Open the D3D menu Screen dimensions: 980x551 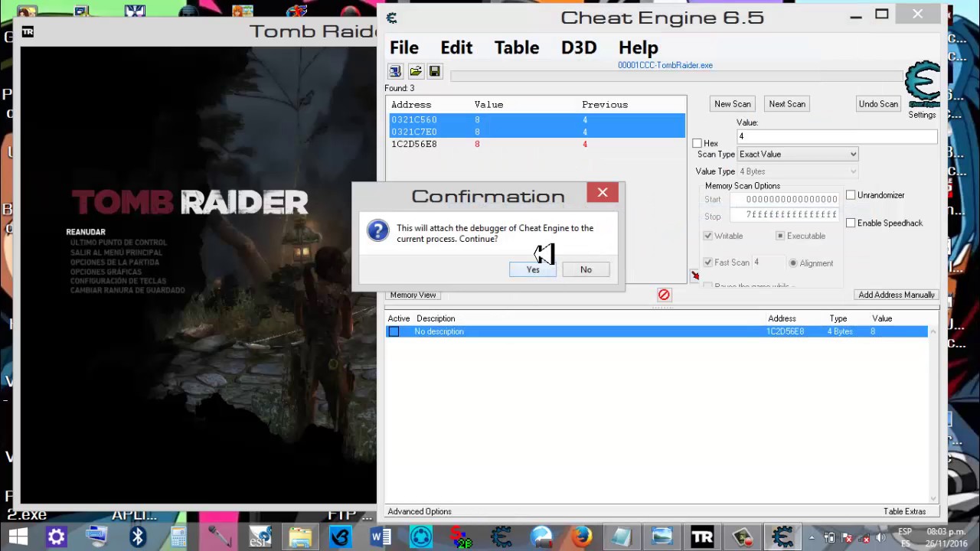pos(579,47)
